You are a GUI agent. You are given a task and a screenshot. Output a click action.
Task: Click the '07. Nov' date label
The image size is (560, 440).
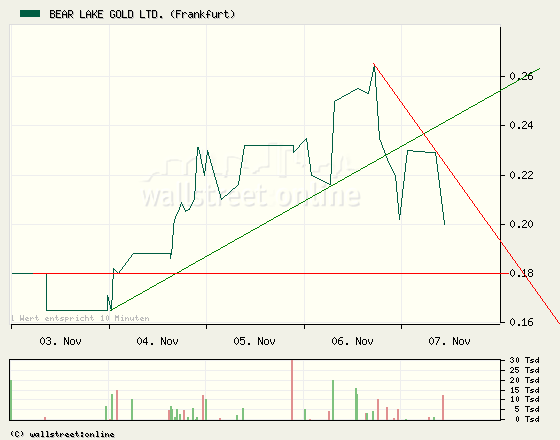tap(450, 341)
